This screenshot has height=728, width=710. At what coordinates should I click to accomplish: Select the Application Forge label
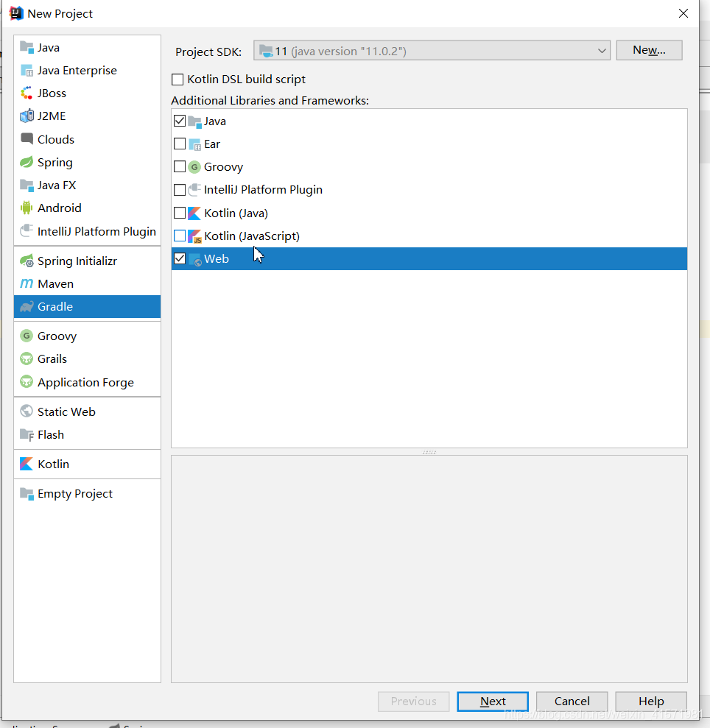tap(85, 383)
